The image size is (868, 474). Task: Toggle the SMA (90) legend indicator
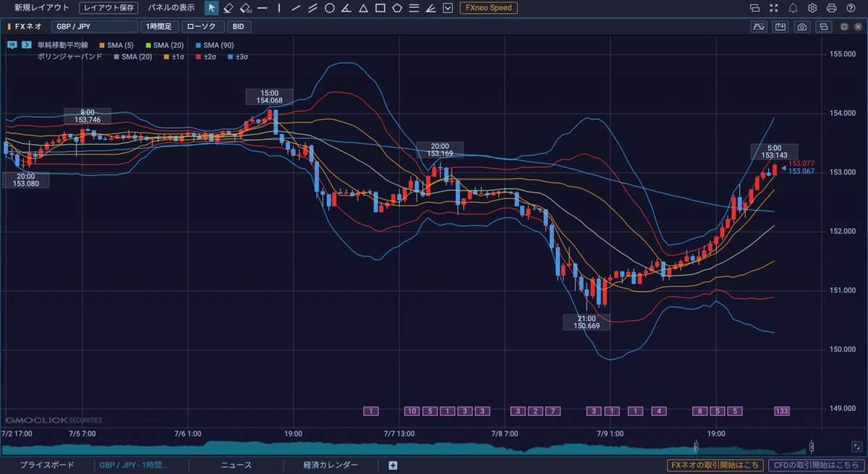coord(213,45)
